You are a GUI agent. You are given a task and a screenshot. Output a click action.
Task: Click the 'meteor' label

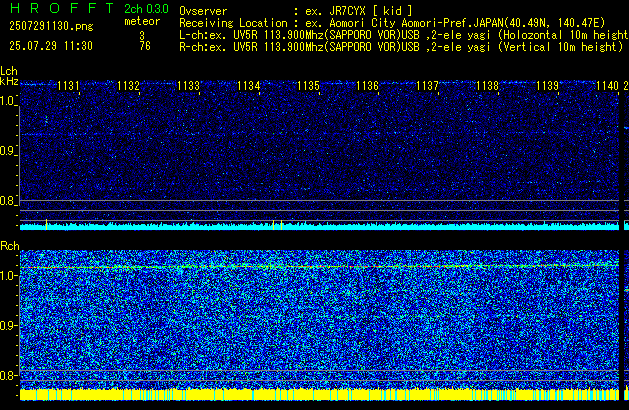pyautogui.click(x=142, y=21)
